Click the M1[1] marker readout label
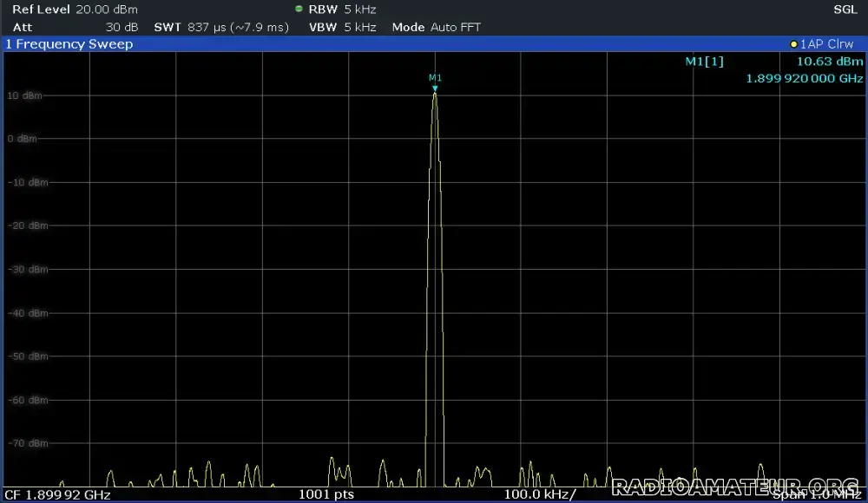The height and width of the screenshot is (503, 868). pos(704,62)
